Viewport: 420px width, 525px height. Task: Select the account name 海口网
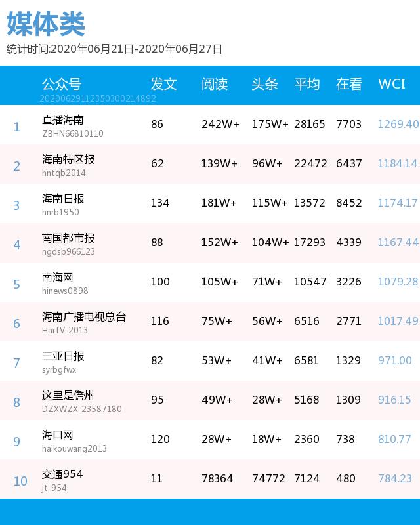[57, 435]
